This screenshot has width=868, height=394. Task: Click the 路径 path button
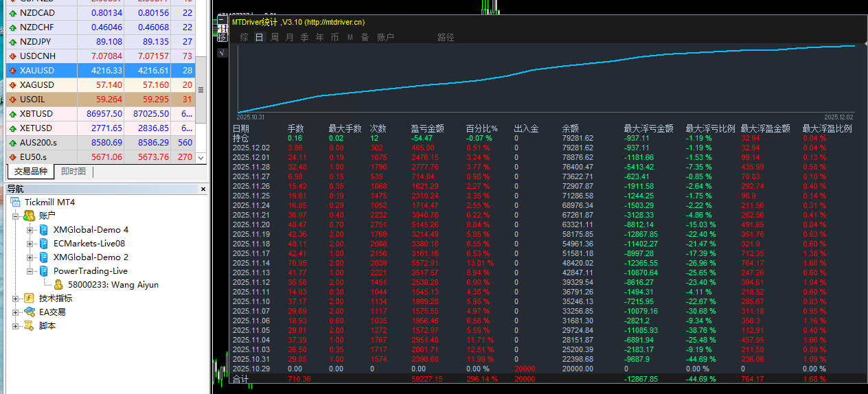pyautogui.click(x=446, y=37)
